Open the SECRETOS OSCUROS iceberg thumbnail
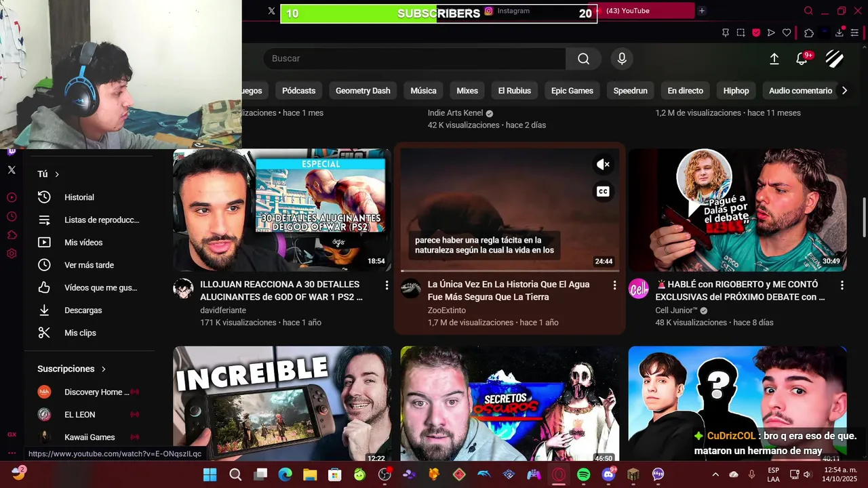 click(x=509, y=405)
